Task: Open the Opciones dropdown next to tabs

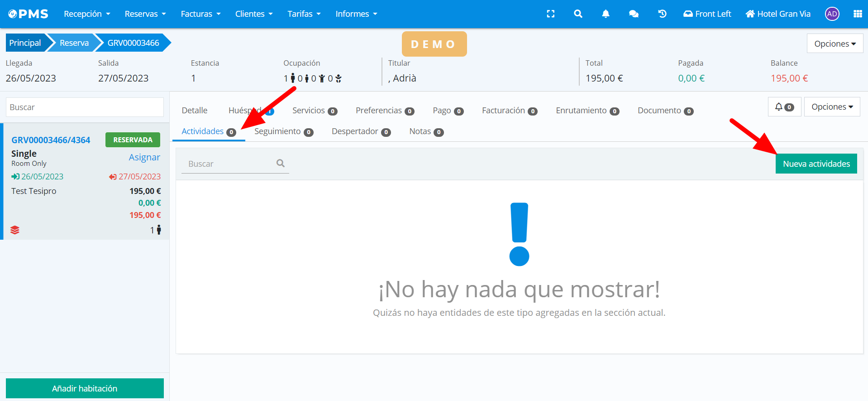Action: point(832,107)
